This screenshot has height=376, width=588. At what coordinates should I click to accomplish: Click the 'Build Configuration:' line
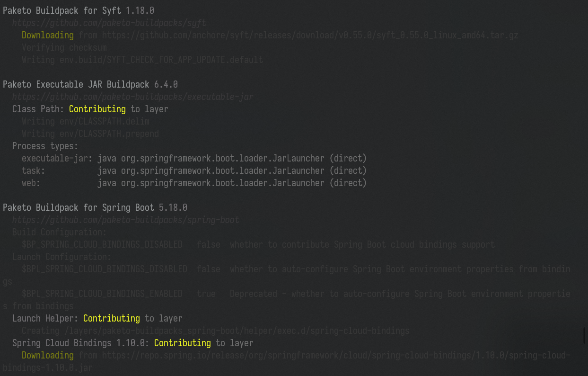pos(60,232)
